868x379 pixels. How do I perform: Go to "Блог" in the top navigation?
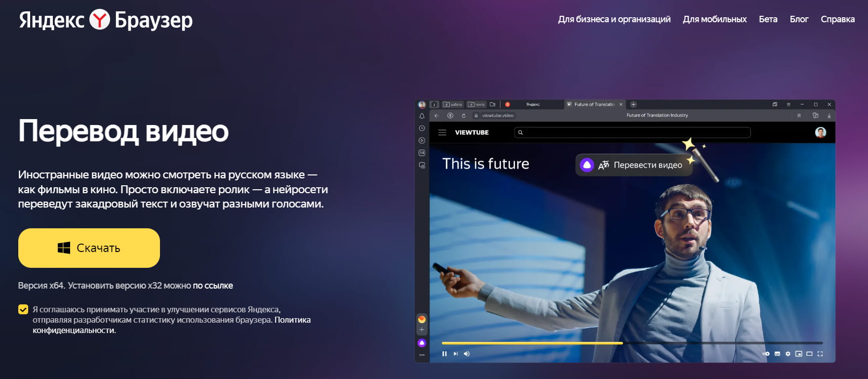799,19
